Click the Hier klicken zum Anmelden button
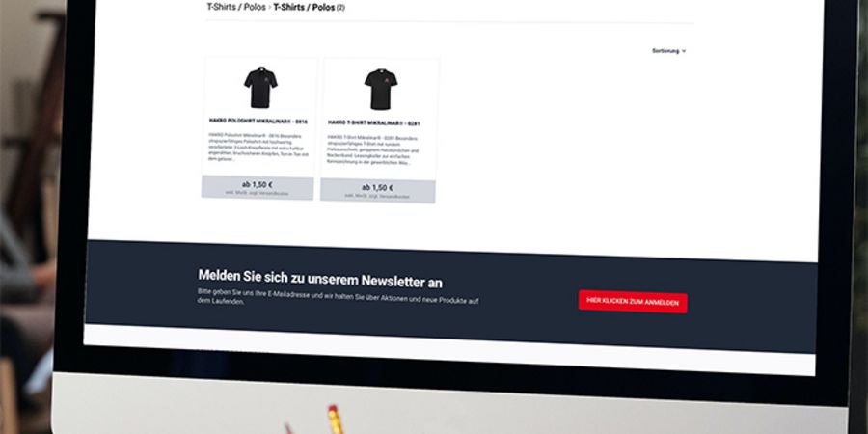This screenshot has width=868, height=434. [633, 302]
